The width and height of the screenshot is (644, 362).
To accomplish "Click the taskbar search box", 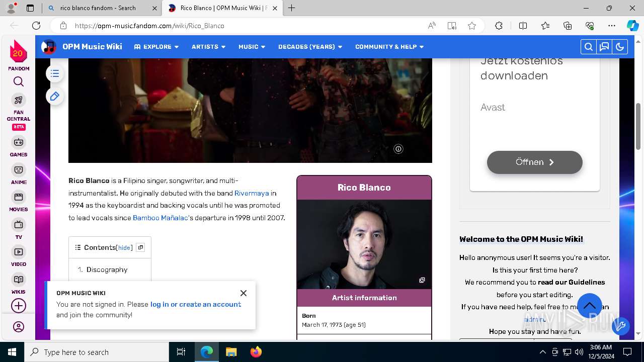I will [x=97, y=352].
